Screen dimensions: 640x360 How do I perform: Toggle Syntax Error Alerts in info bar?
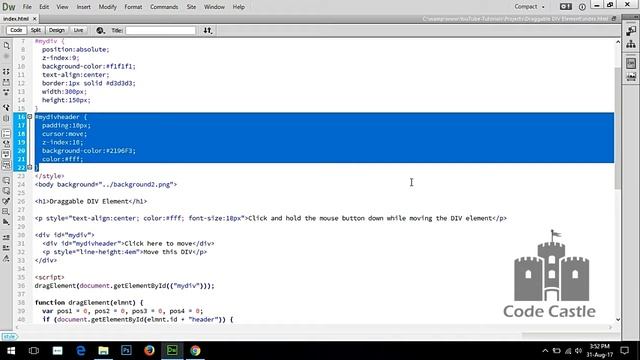pos(6,164)
